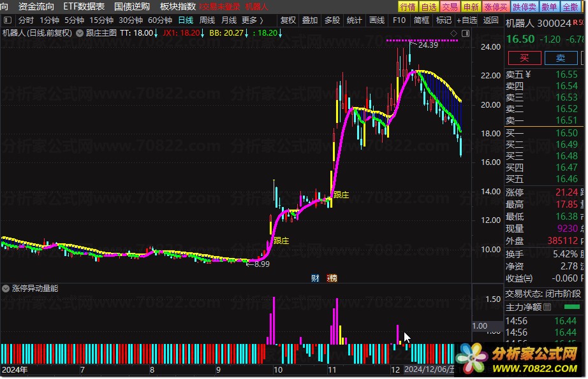This screenshot has width=588, height=379.
Task: Open the 板块指数 menu
Action: 178,7
